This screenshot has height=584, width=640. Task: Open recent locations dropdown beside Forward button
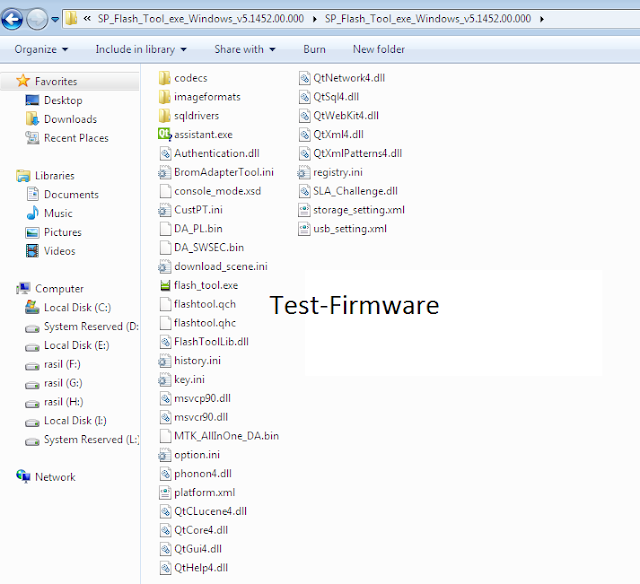click(x=55, y=19)
